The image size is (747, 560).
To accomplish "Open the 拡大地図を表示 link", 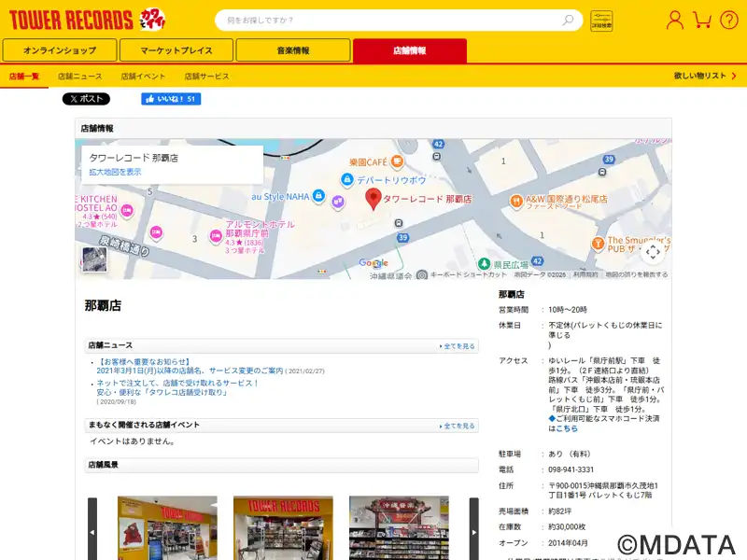I will 115,172.
